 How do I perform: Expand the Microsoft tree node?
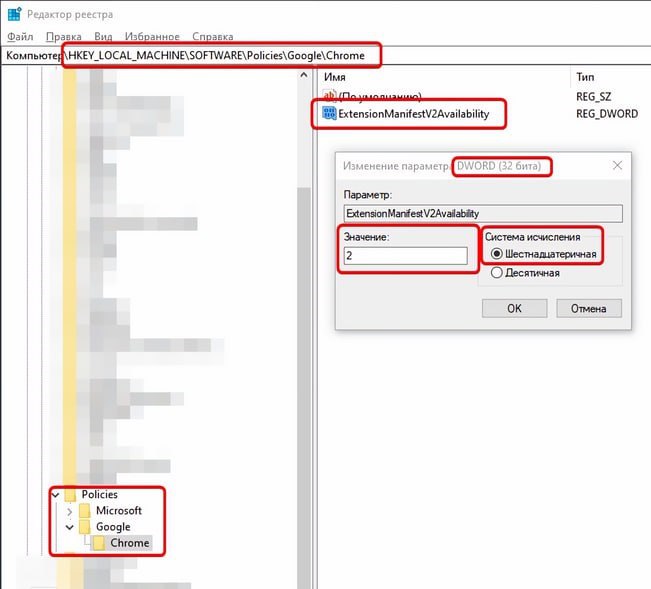point(69,511)
